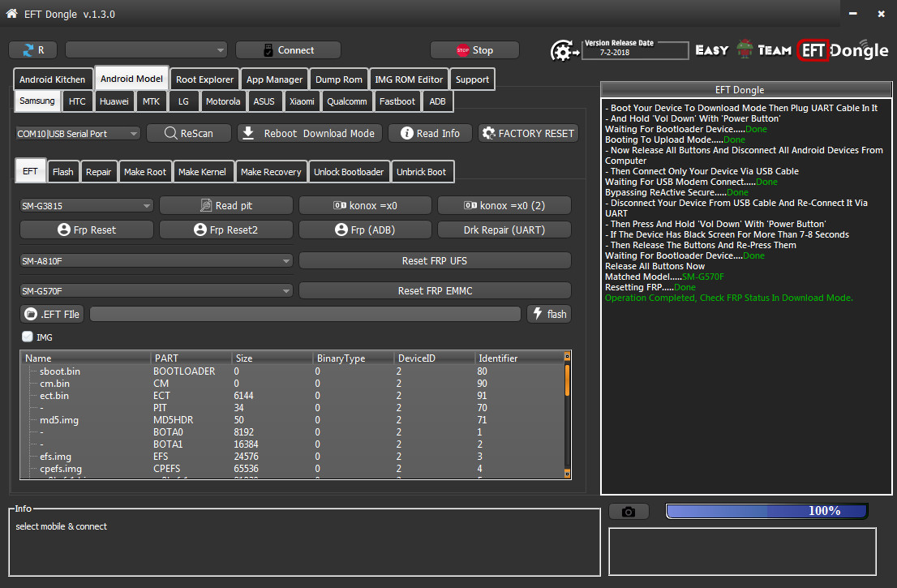Open the Unbrick Boot sub-tab

pos(421,172)
